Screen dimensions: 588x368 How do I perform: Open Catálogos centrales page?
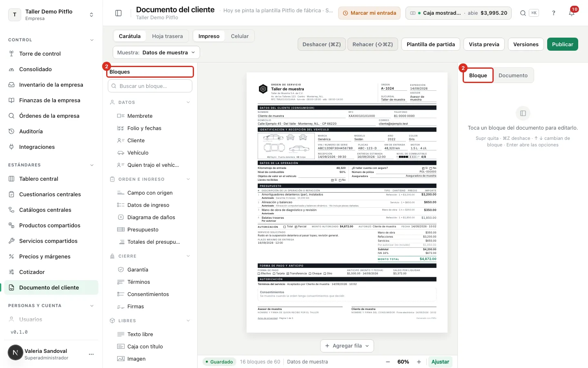point(51,210)
